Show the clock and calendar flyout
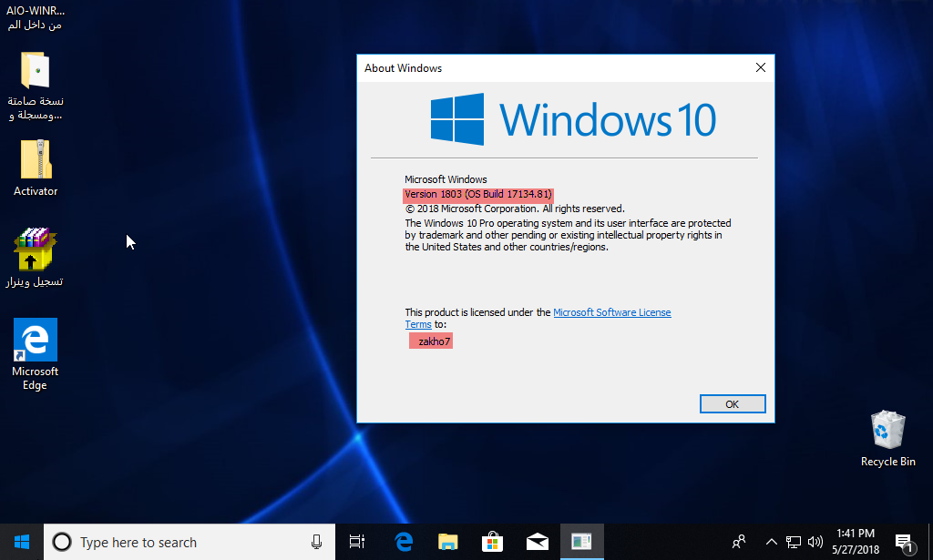The height and width of the screenshot is (560, 933). pyautogui.click(x=854, y=542)
